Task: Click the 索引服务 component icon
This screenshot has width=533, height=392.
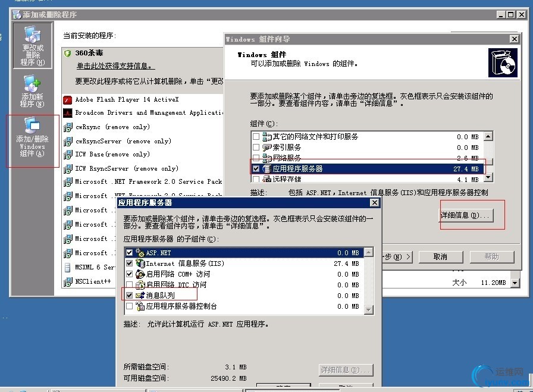Action: pos(267,148)
